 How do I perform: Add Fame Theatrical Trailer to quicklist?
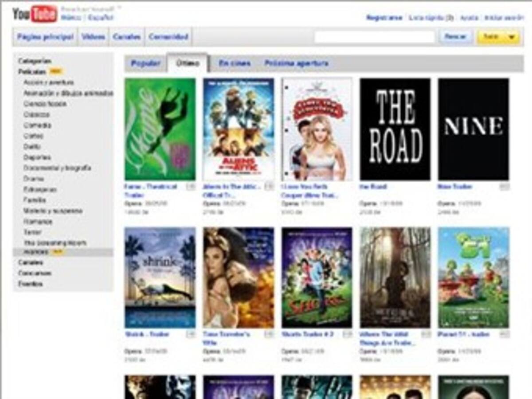pos(191,187)
